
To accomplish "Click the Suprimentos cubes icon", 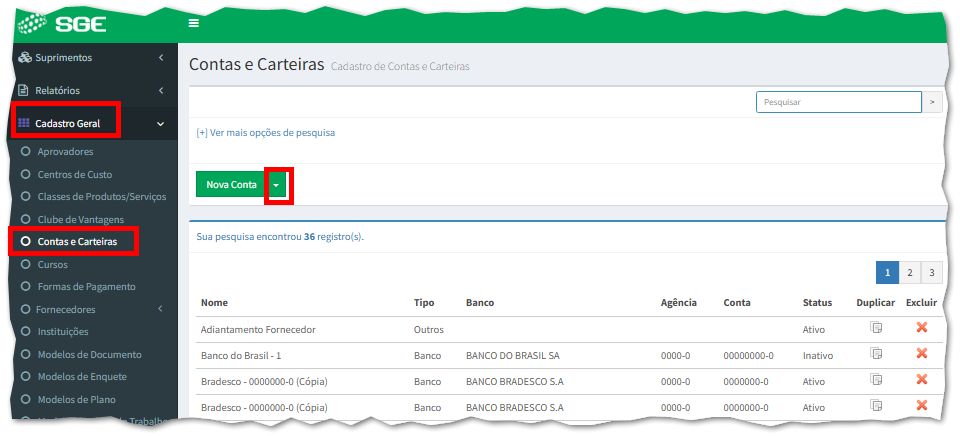I will [x=24, y=58].
